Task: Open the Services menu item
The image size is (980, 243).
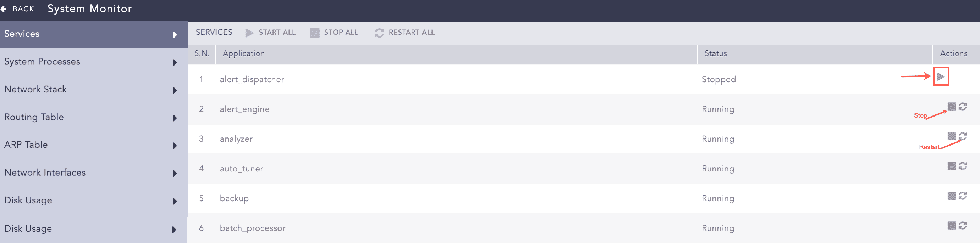Action: [22, 34]
